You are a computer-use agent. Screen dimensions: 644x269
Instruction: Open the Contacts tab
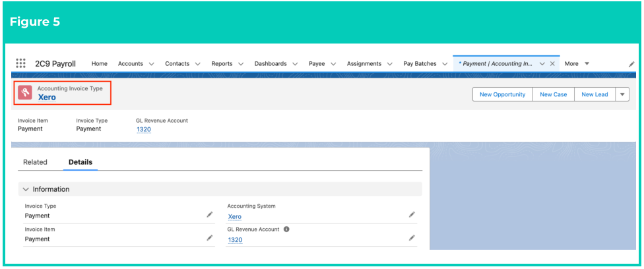(x=177, y=64)
